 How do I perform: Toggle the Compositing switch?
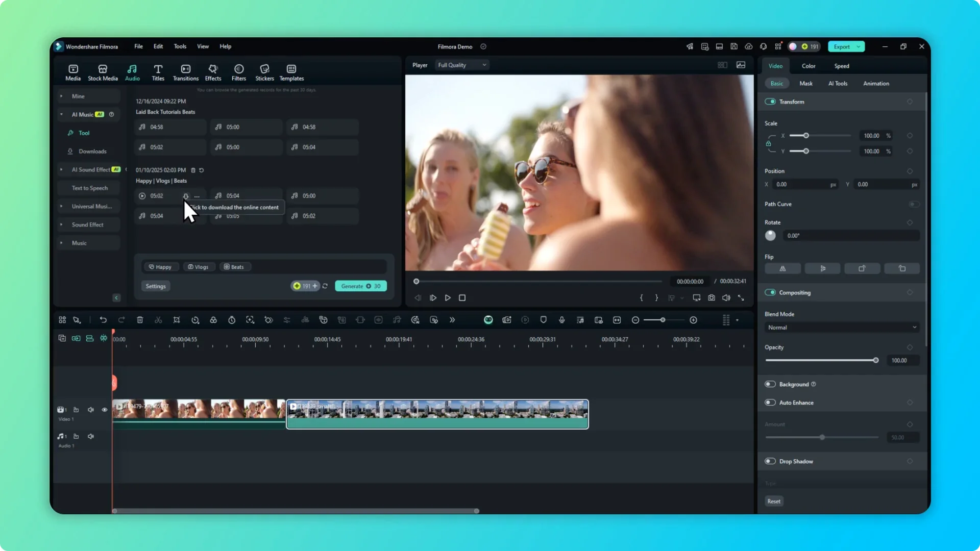click(770, 292)
